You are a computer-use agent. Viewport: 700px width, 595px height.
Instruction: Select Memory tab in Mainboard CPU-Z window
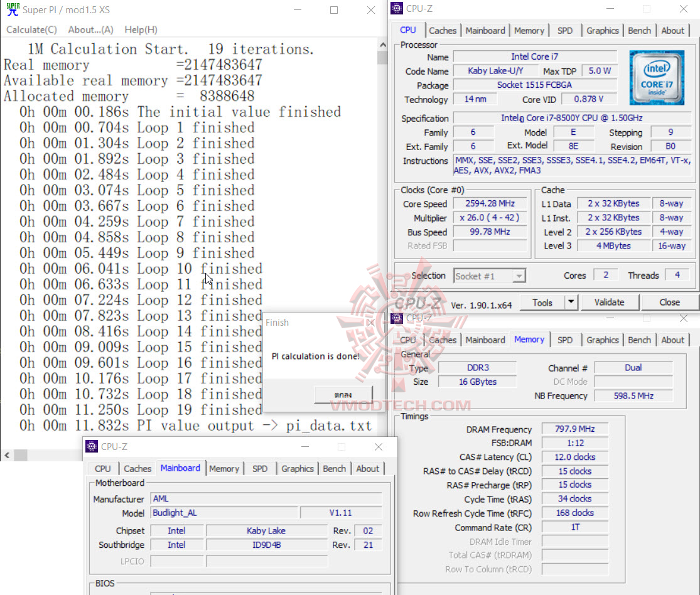(x=224, y=469)
